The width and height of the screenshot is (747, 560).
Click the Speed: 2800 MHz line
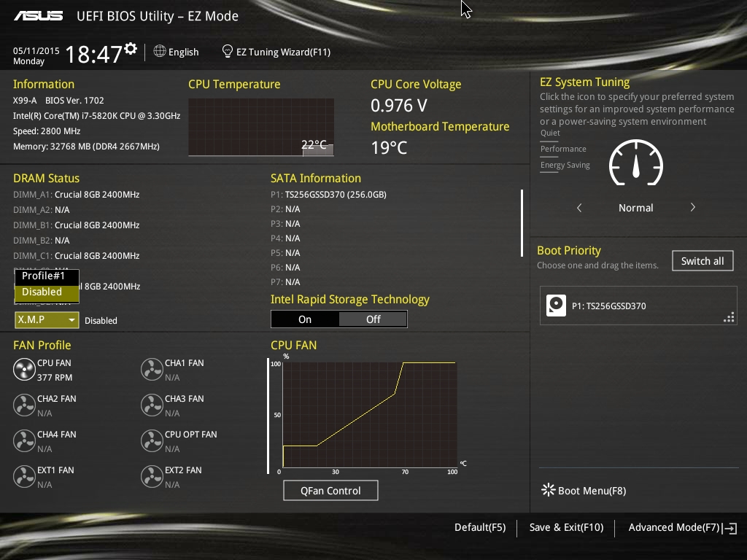(x=47, y=131)
